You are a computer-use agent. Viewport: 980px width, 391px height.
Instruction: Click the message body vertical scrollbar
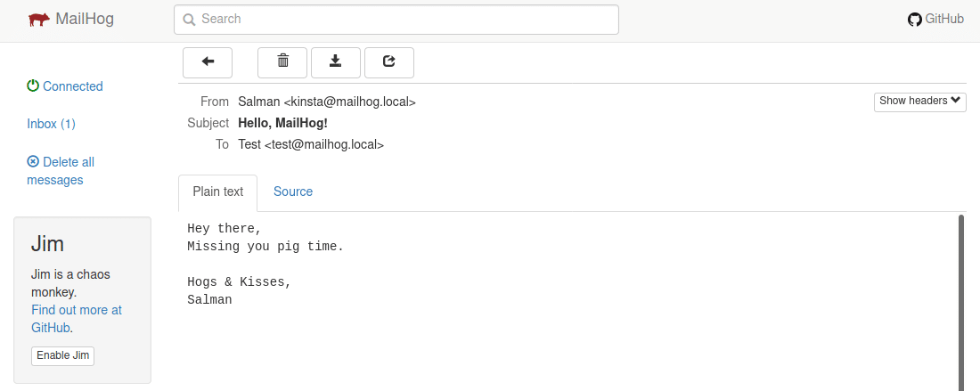961,302
